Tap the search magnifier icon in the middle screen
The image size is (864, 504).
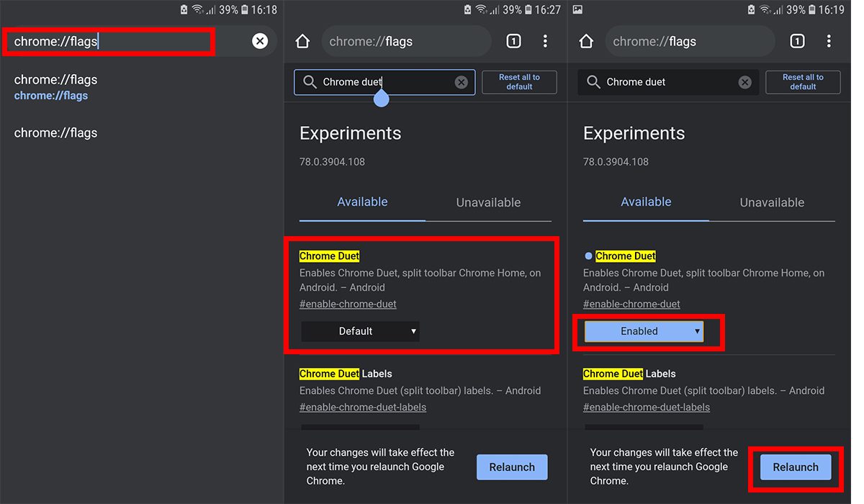pos(310,82)
